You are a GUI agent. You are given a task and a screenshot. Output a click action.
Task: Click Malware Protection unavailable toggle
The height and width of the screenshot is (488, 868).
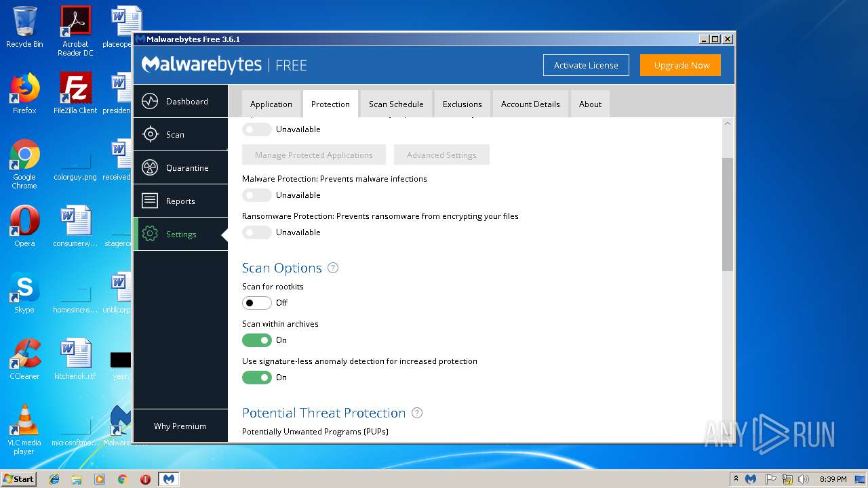[257, 195]
